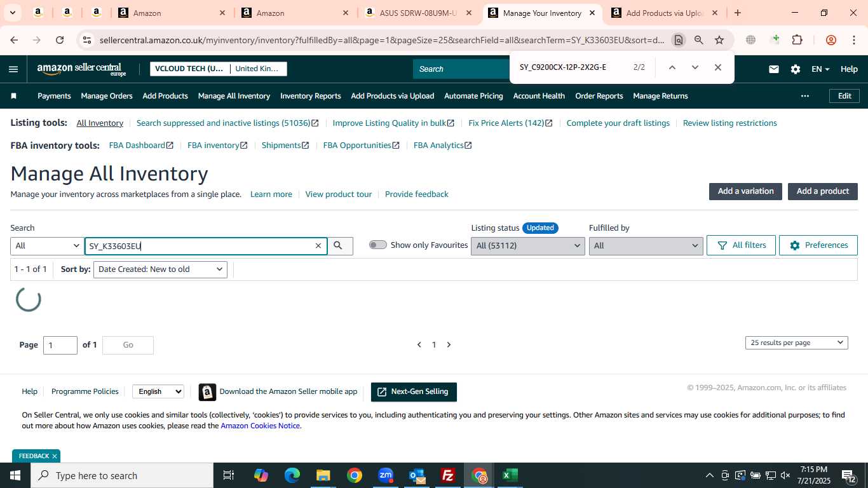Go back in browser history

tap(14, 40)
